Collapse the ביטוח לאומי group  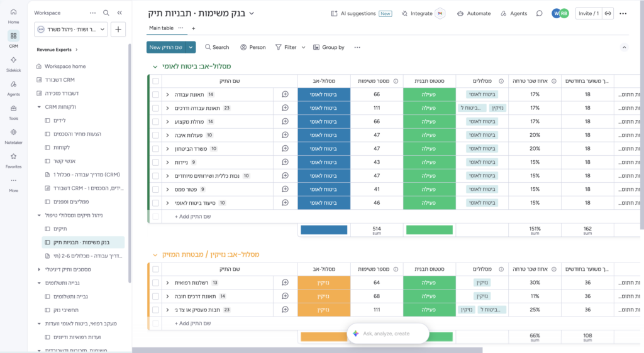(155, 67)
